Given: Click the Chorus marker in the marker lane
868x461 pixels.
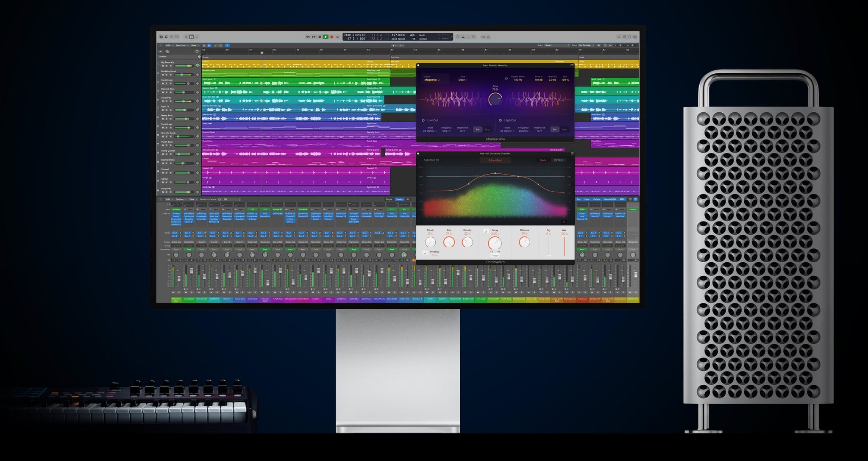Looking at the screenshot, I should pos(205,57).
